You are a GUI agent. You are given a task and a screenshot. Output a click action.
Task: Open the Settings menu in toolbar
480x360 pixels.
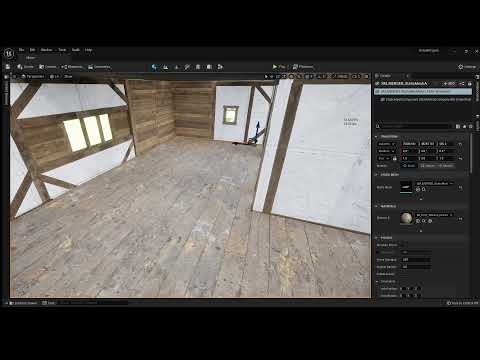point(467,67)
